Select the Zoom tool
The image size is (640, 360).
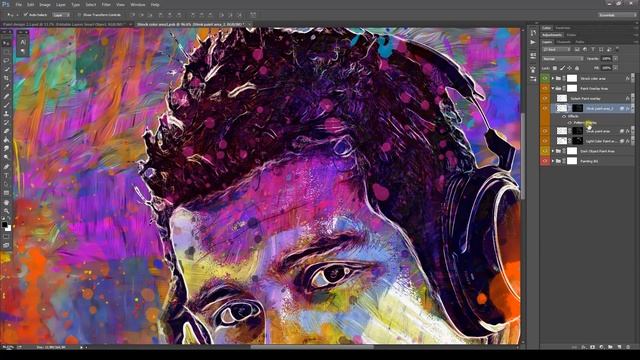[6, 211]
